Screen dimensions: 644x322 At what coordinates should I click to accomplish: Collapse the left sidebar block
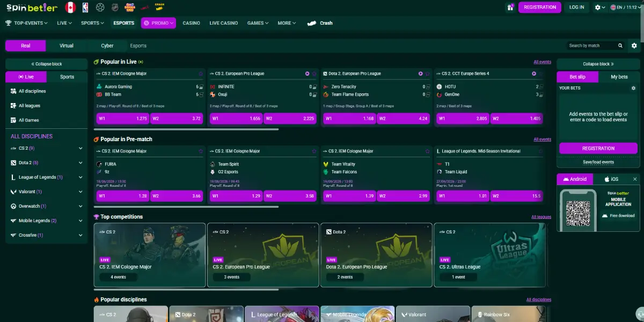(46, 64)
